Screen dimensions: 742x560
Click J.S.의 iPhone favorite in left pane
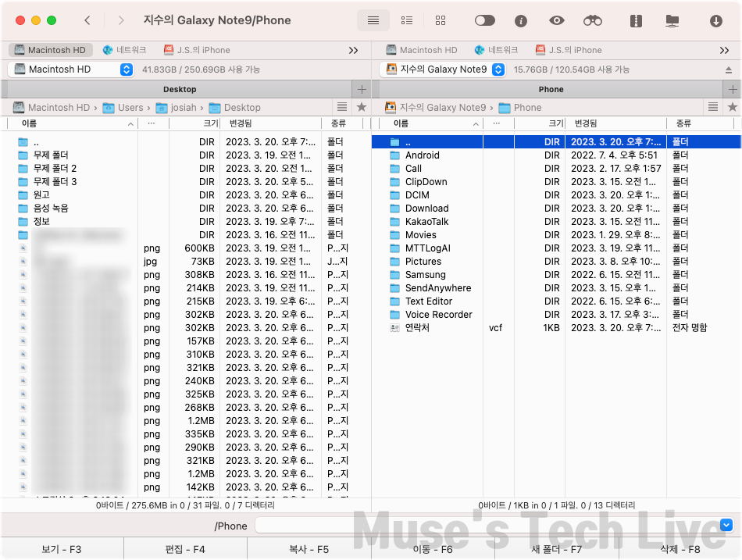[197, 50]
